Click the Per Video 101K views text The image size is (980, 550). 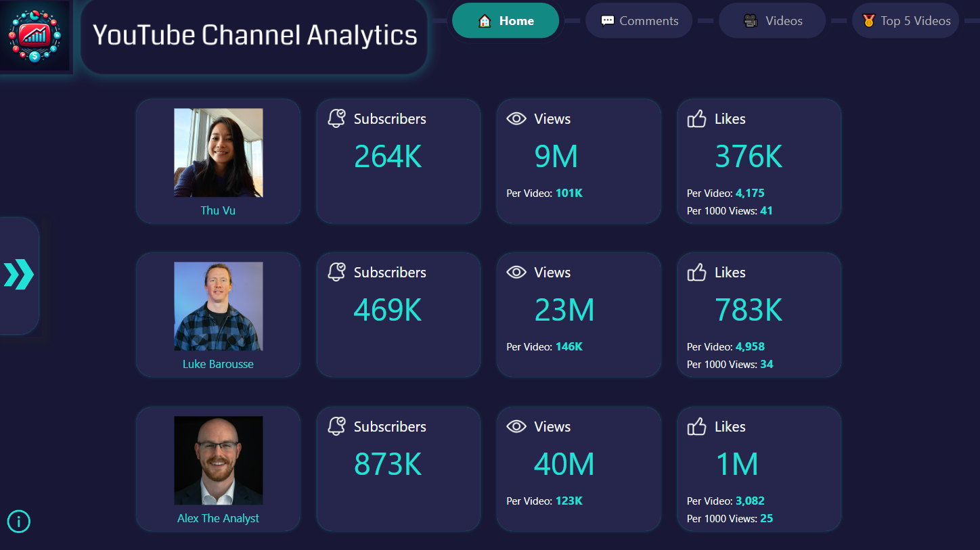tap(544, 193)
